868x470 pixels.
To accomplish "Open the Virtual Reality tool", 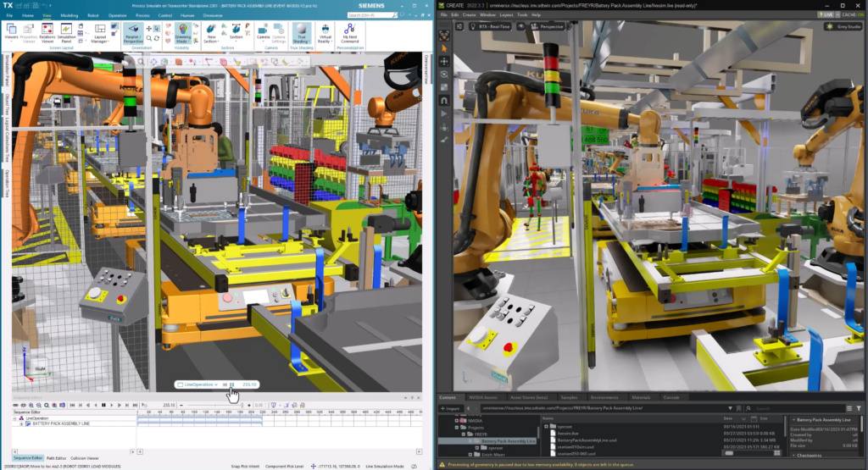I will click(x=325, y=32).
